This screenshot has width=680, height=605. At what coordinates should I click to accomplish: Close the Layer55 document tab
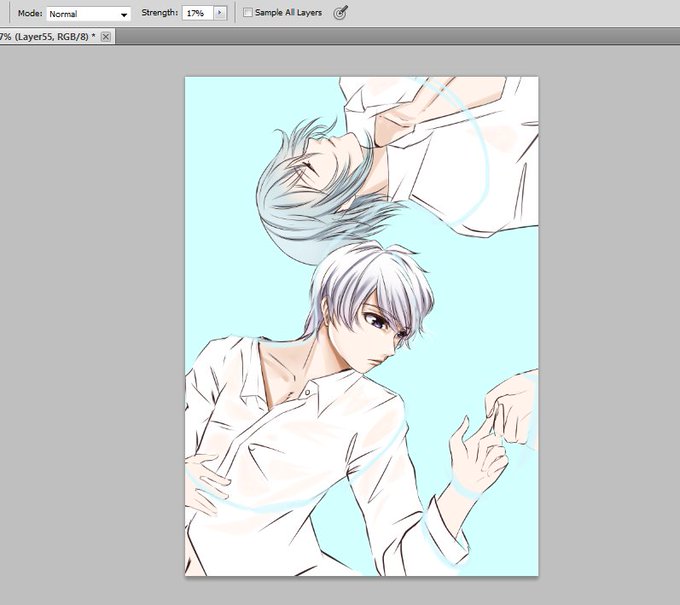(x=105, y=37)
